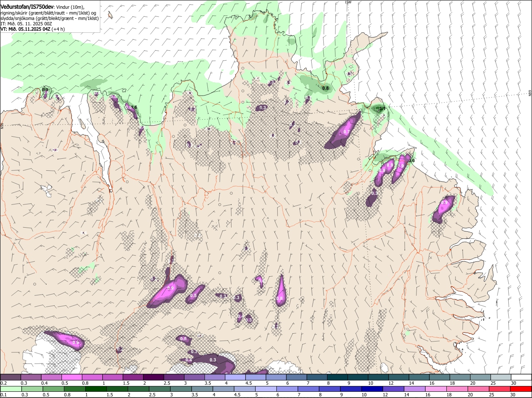This screenshot has width=532, height=398.
Task: Click the darkest green rain swatch between 1 and 1.5
Action: pyautogui.click(x=96, y=389)
